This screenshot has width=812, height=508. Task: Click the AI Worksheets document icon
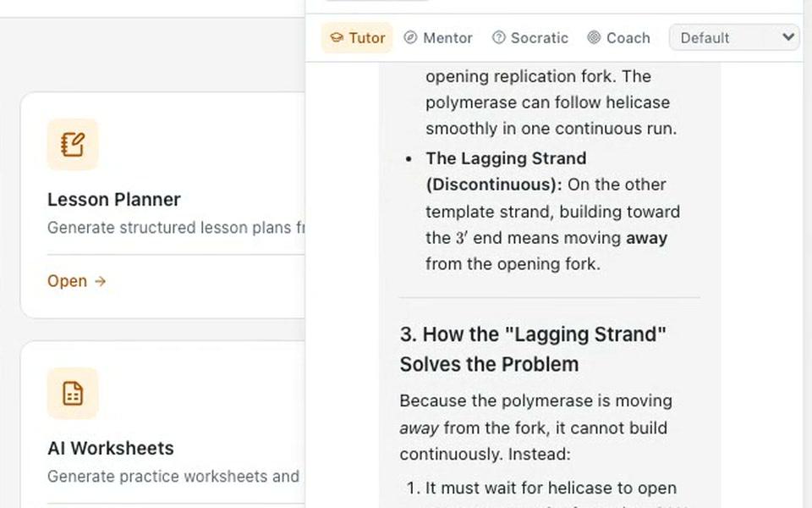point(73,393)
